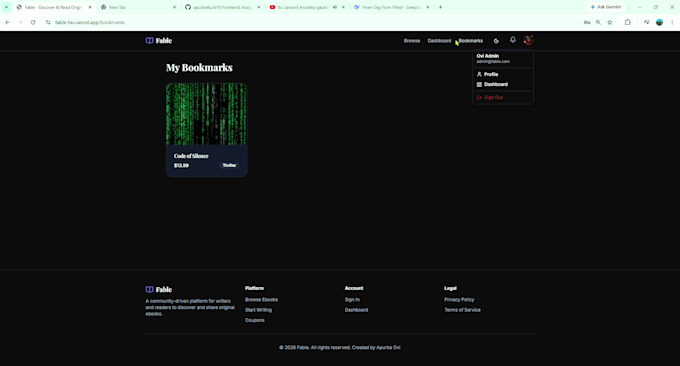Screen dimensions: 680x366
Task: Expand the tab search dropdown arrow
Action: tap(7, 7)
